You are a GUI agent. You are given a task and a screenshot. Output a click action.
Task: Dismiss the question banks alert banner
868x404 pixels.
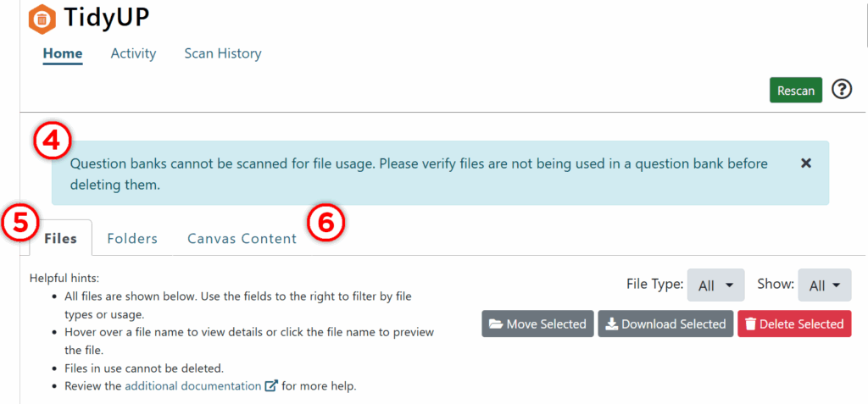tap(806, 163)
